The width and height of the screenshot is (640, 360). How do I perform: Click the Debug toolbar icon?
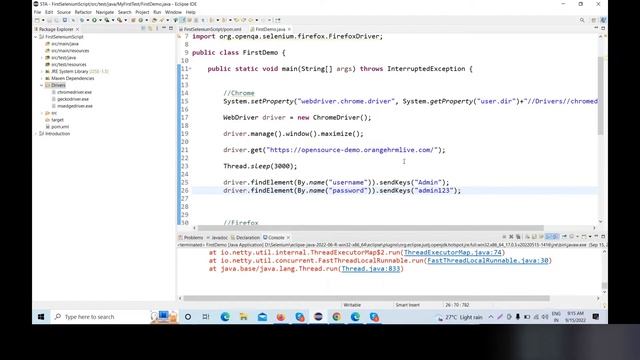(82, 20)
